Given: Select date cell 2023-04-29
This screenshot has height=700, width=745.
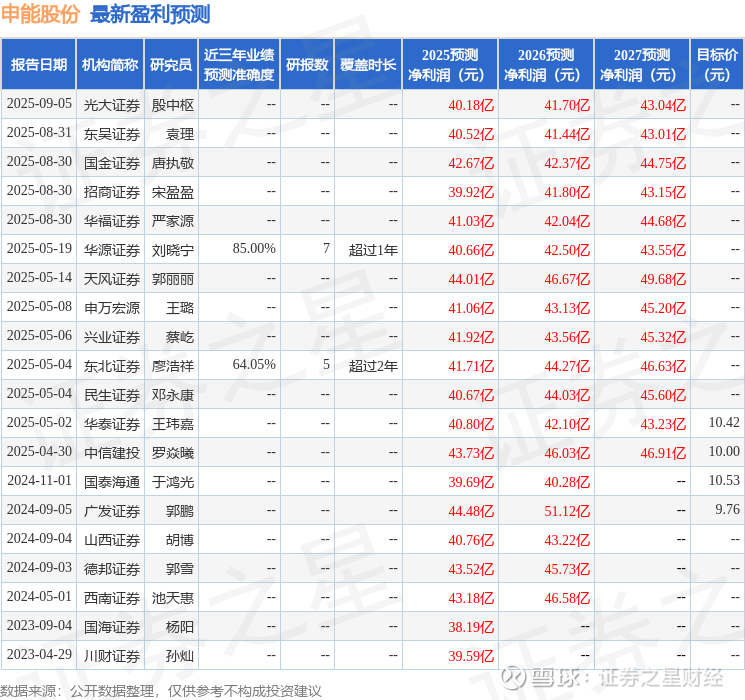Looking at the screenshot, I should 39,654.
